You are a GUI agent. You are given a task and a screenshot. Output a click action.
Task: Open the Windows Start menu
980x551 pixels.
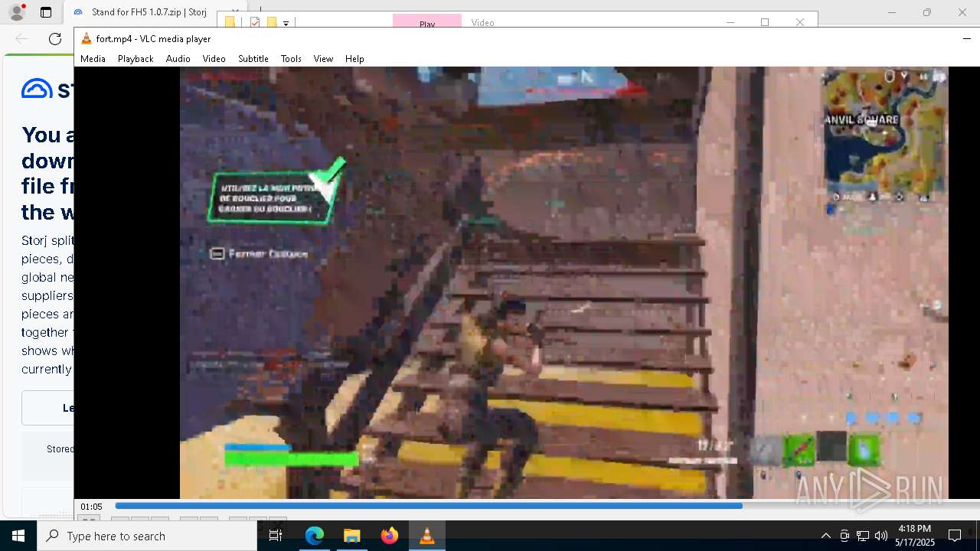click(18, 536)
